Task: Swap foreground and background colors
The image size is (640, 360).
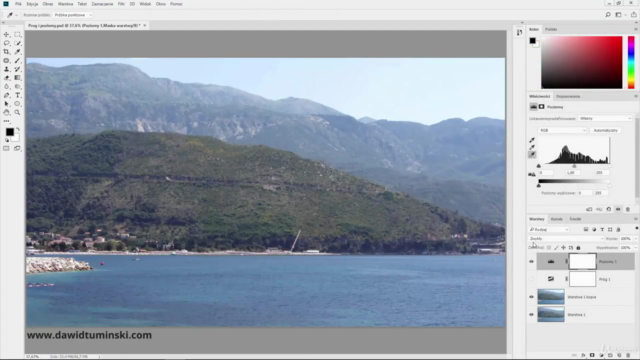Action: [18, 129]
